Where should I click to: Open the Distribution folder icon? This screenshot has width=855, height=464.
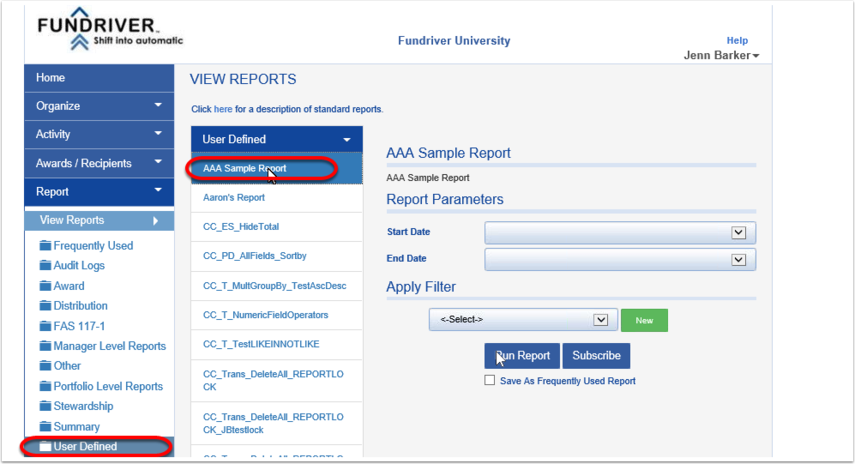coord(45,305)
